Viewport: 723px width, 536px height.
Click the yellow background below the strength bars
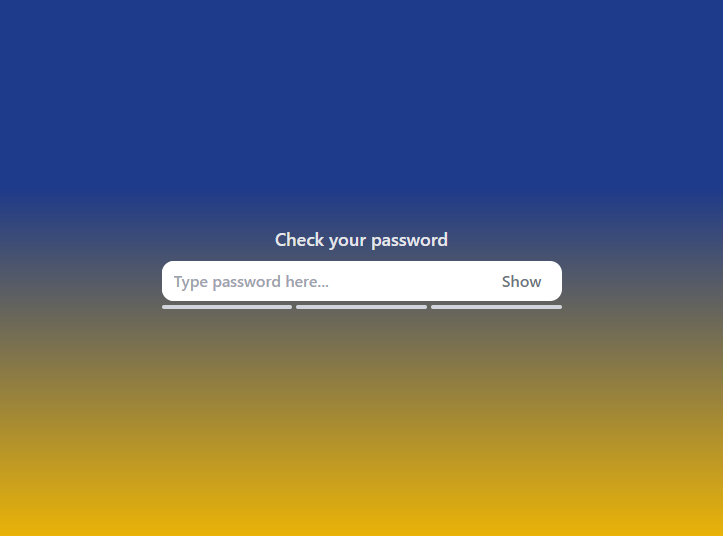pyautogui.click(x=362, y=484)
